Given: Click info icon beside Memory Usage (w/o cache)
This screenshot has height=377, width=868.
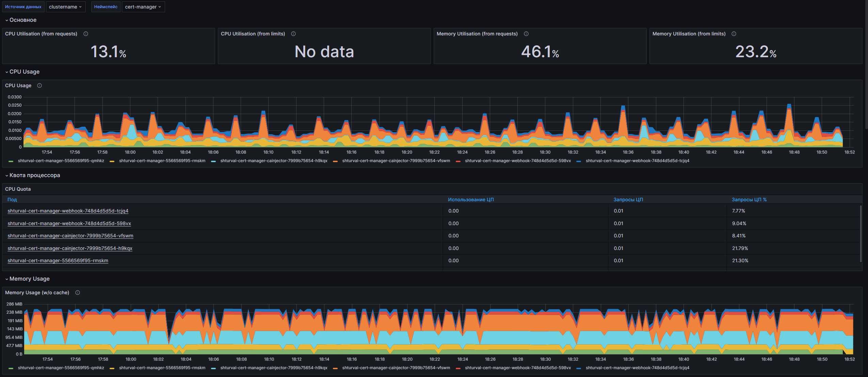Looking at the screenshot, I should [x=78, y=293].
